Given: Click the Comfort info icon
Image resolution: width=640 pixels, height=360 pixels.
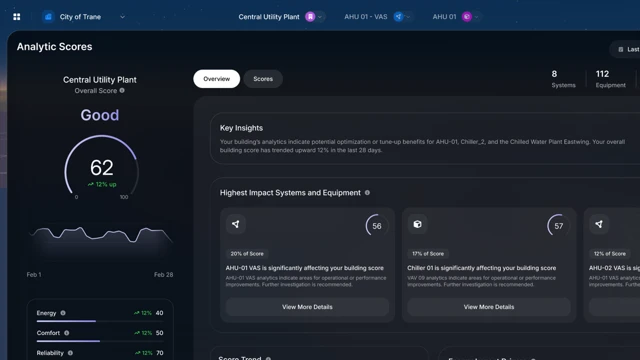Looking at the screenshot, I should [67, 333].
